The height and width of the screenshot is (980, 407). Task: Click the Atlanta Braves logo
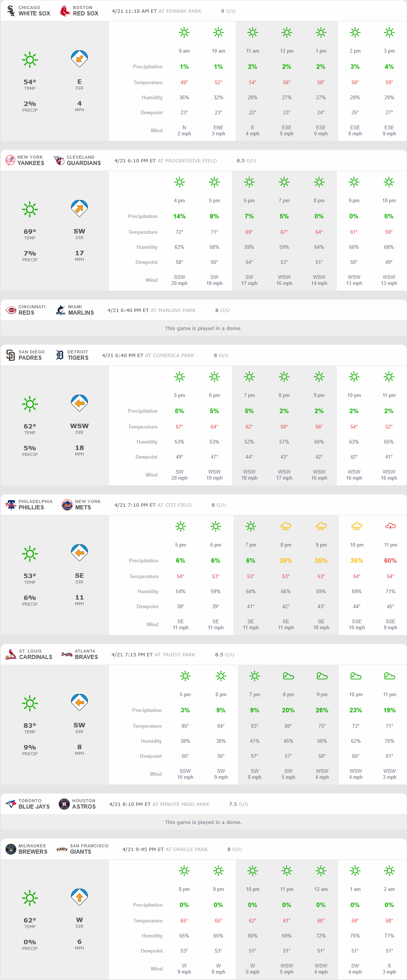[x=67, y=654]
